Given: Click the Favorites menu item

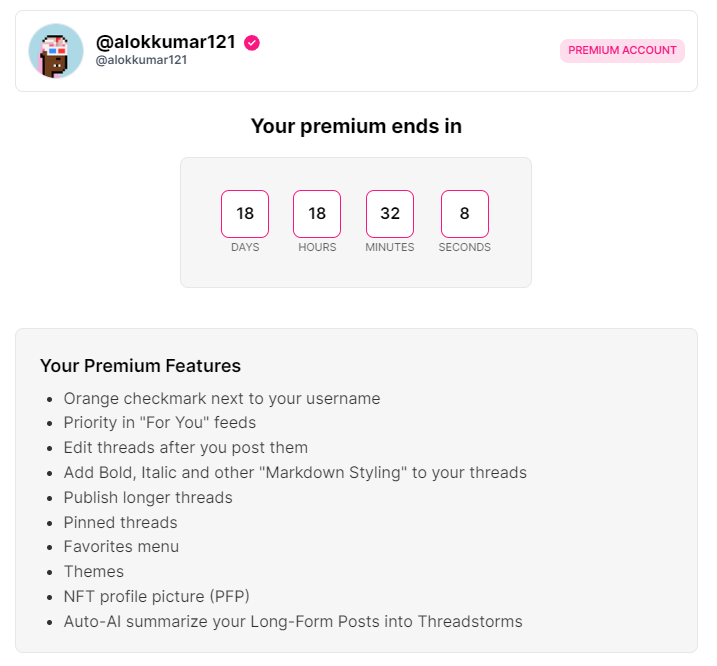Looking at the screenshot, I should click(121, 547).
